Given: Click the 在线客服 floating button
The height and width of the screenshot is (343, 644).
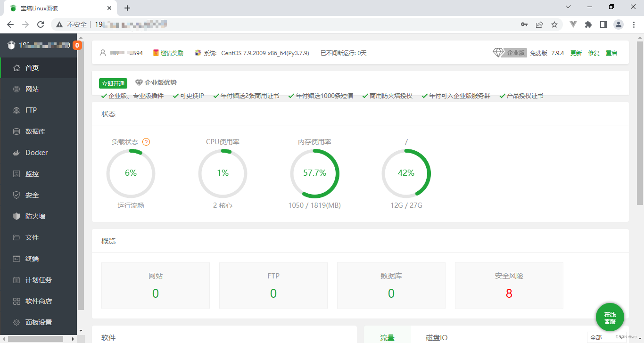Looking at the screenshot, I should (x=610, y=318).
